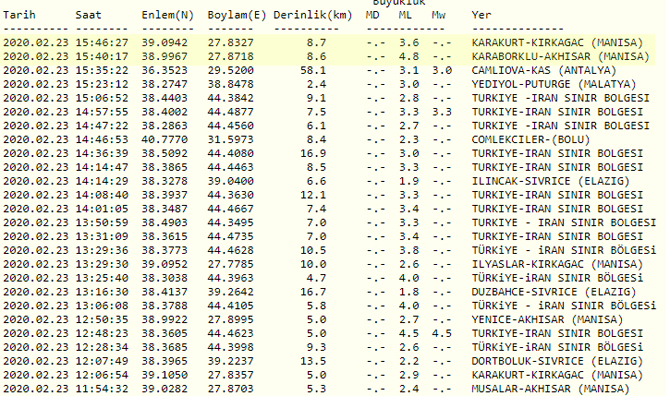
Task: Click the 16.7 depth value
Action: (313, 292)
